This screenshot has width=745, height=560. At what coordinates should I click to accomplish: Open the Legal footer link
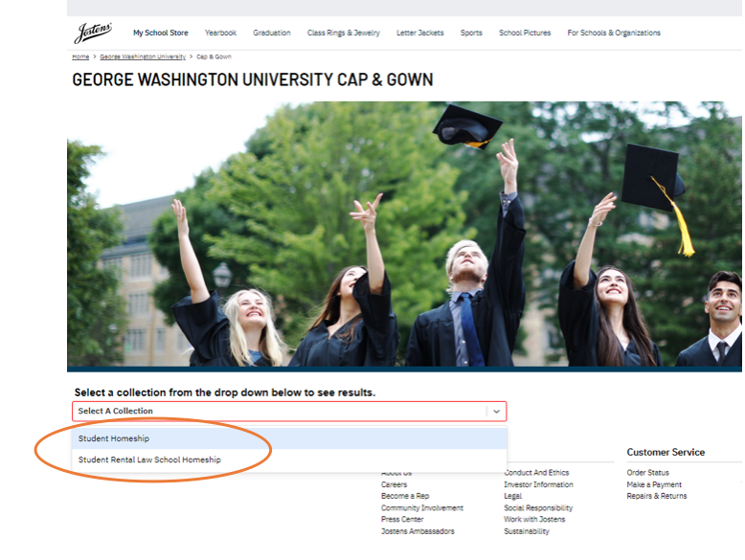click(x=512, y=496)
